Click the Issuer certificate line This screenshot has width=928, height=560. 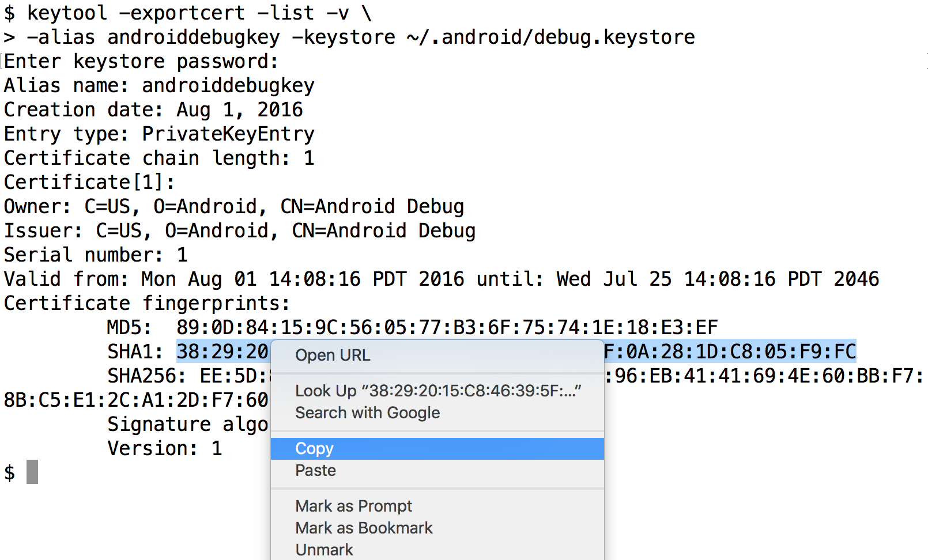click(x=239, y=230)
